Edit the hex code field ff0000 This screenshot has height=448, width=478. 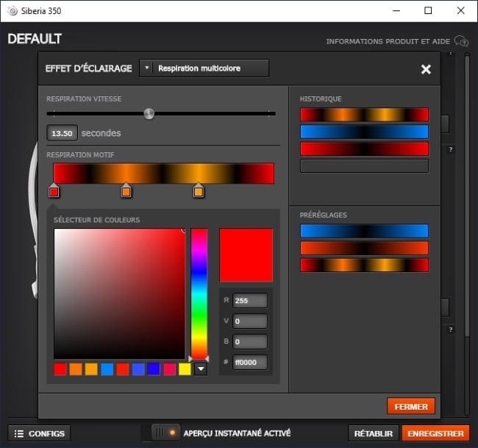(x=250, y=363)
